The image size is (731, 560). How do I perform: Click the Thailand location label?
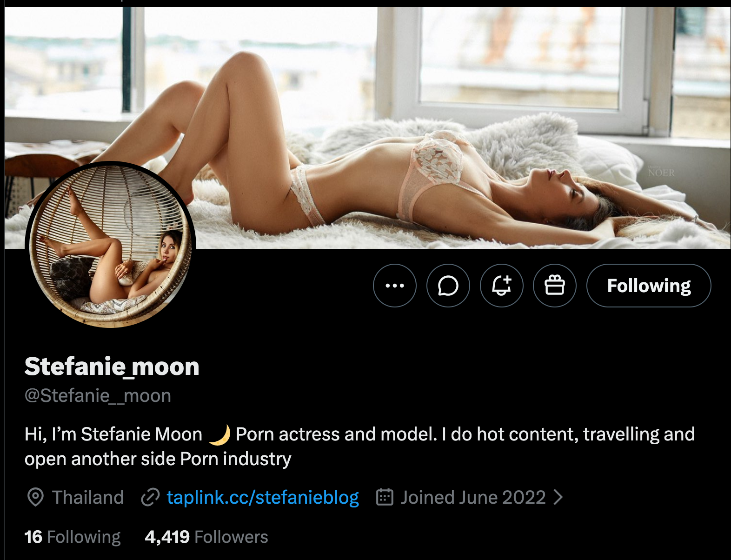click(x=88, y=497)
